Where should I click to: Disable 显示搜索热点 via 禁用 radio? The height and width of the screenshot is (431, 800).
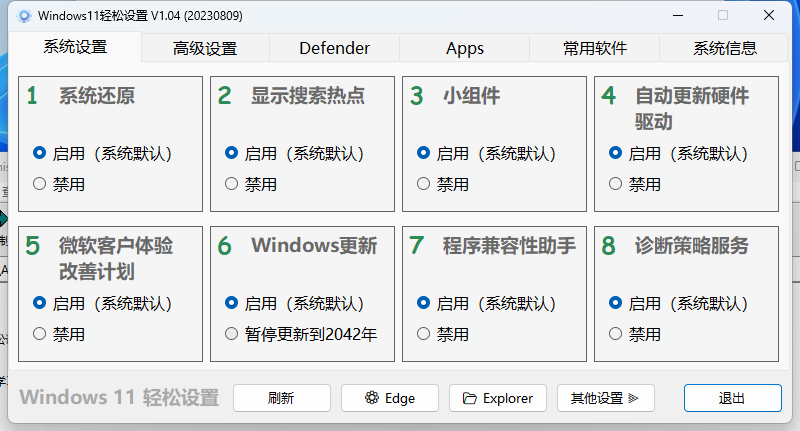point(232,184)
